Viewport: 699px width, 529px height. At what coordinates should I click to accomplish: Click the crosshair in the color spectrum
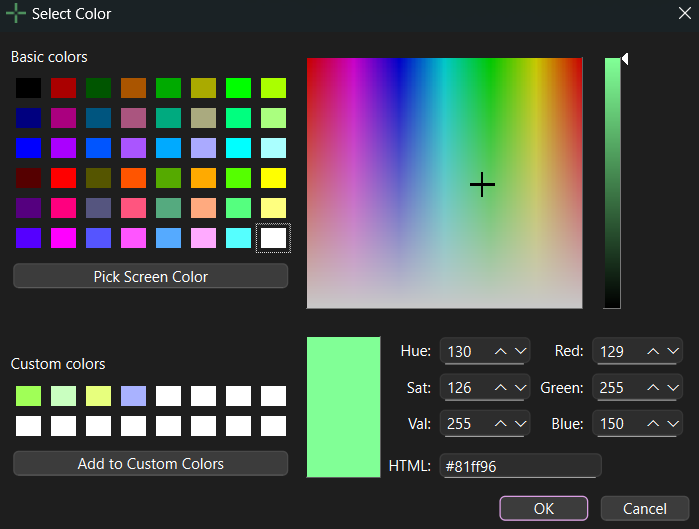pyautogui.click(x=482, y=184)
